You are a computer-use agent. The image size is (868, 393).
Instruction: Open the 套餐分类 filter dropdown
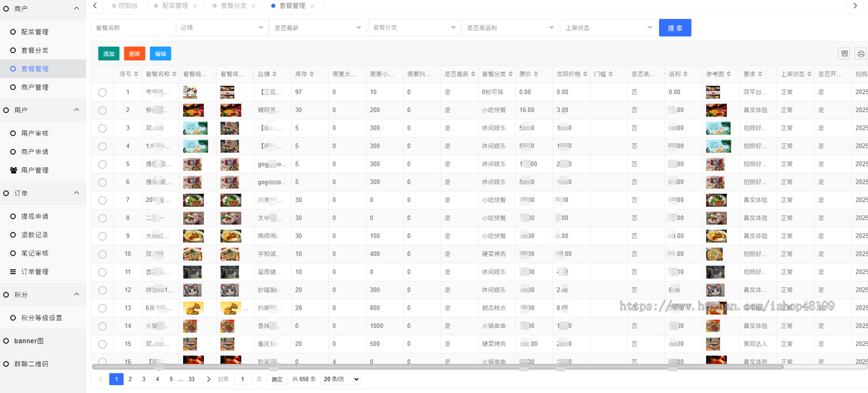pyautogui.click(x=414, y=28)
